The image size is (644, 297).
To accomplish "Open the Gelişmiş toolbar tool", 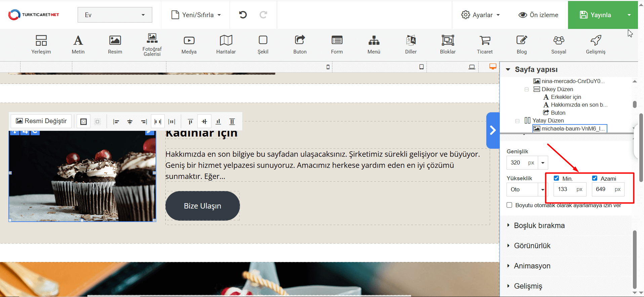I will point(596,44).
